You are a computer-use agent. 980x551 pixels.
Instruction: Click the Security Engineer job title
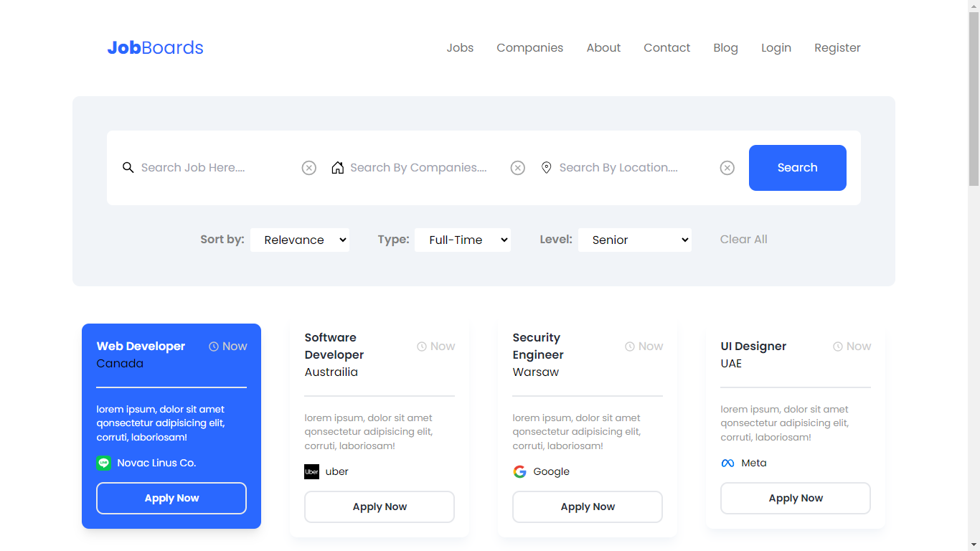(x=538, y=347)
